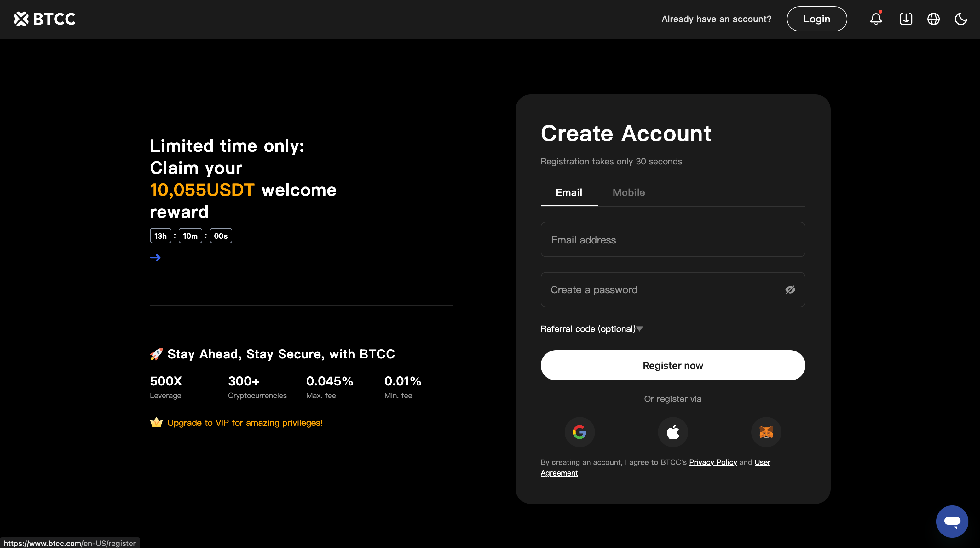
Task: Register via Google icon
Action: tap(579, 432)
